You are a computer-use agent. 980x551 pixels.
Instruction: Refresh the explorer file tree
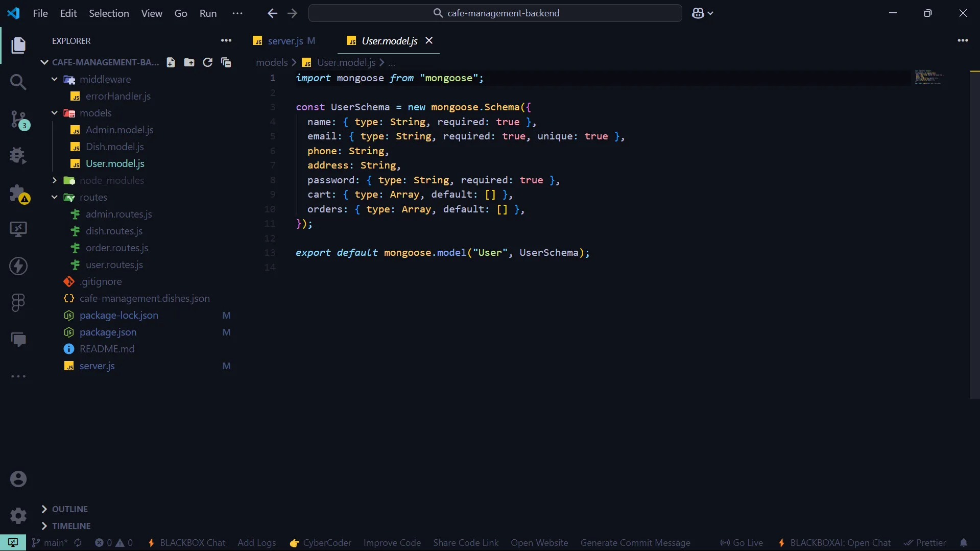point(207,62)
